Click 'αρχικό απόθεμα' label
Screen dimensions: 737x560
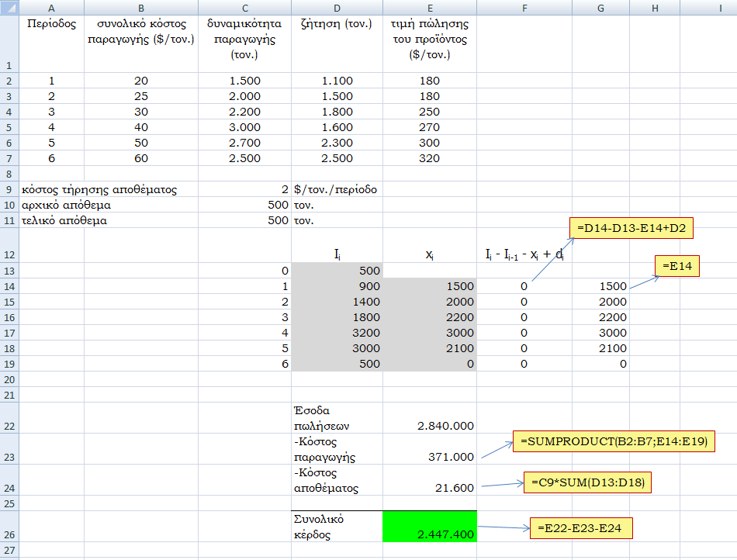[x=66, y=205]
